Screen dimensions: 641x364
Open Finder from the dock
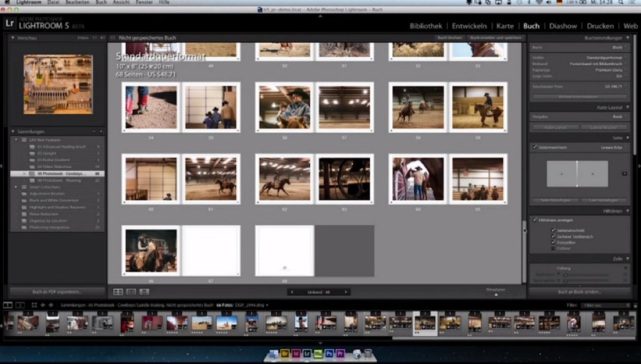coord(273,354)
